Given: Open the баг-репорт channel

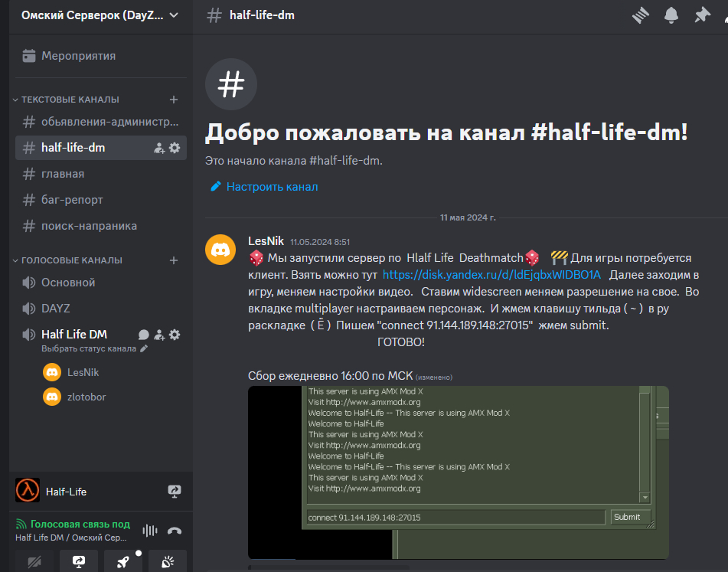Looking at the screenshot, I should [101, 200].
